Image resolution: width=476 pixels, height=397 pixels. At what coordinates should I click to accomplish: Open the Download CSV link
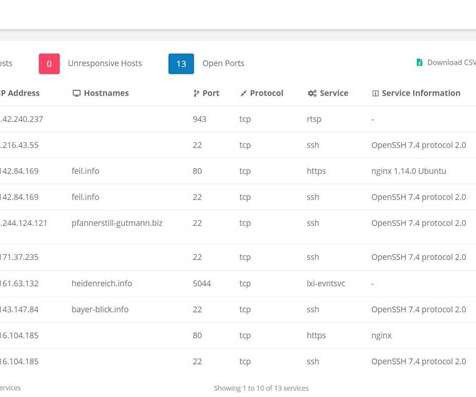[x=447, y=62]
